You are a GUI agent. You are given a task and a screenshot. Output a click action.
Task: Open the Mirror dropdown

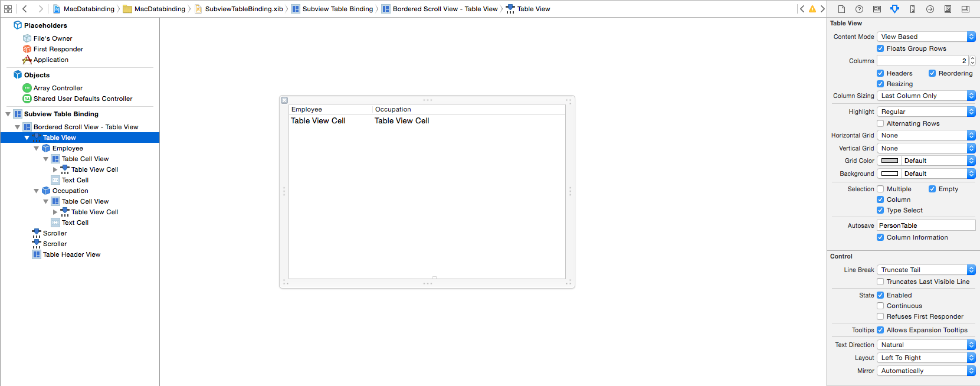pyautogui.click(x=926, y=371)
